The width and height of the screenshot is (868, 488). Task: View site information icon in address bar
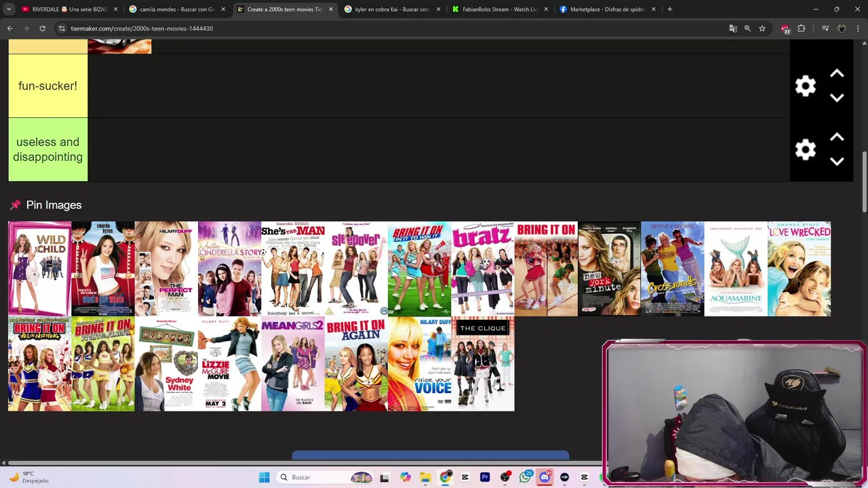click(62, 28)
